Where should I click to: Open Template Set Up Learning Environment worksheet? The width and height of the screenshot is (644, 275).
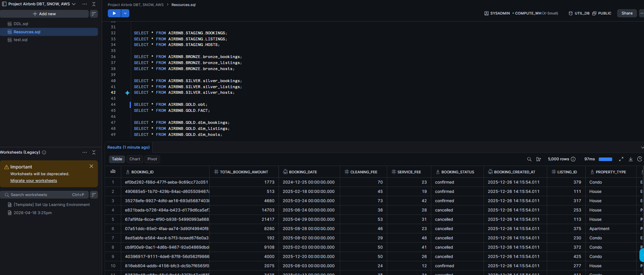[52, 205]
